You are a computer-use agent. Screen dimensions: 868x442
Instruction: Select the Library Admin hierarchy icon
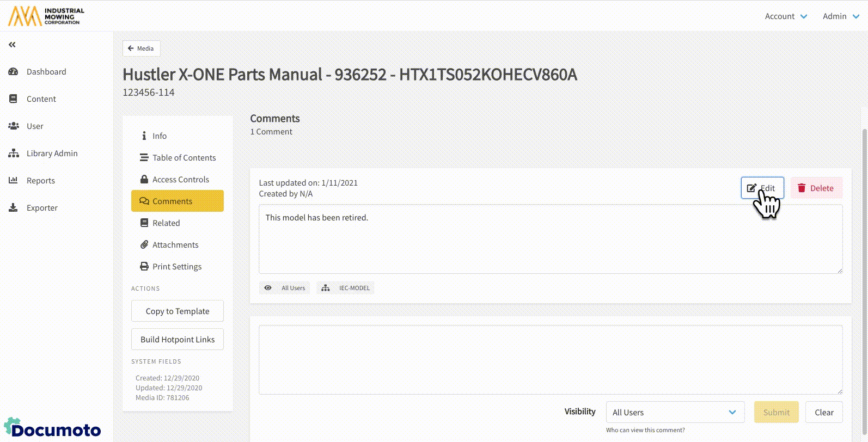pos(14,154)
